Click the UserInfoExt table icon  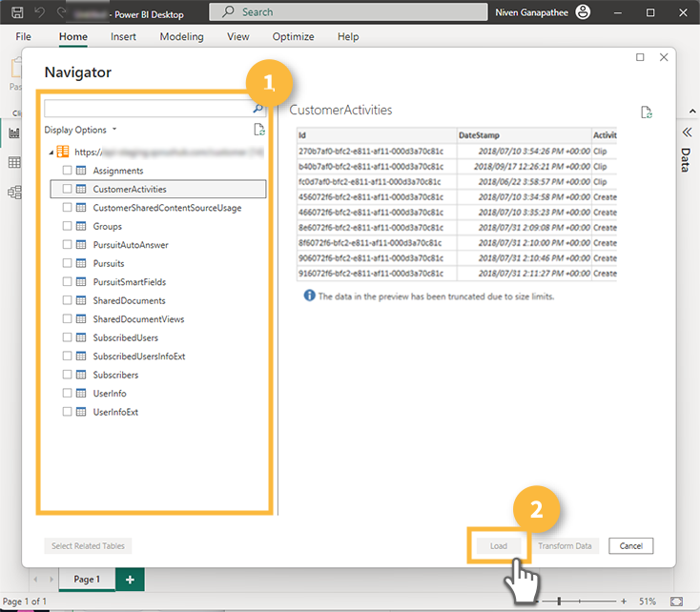[x=81, y=412]
